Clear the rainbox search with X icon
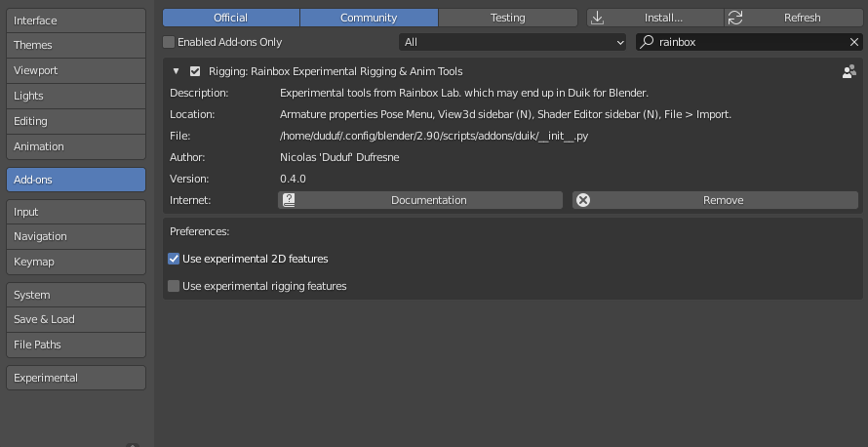 pos(854,42)
